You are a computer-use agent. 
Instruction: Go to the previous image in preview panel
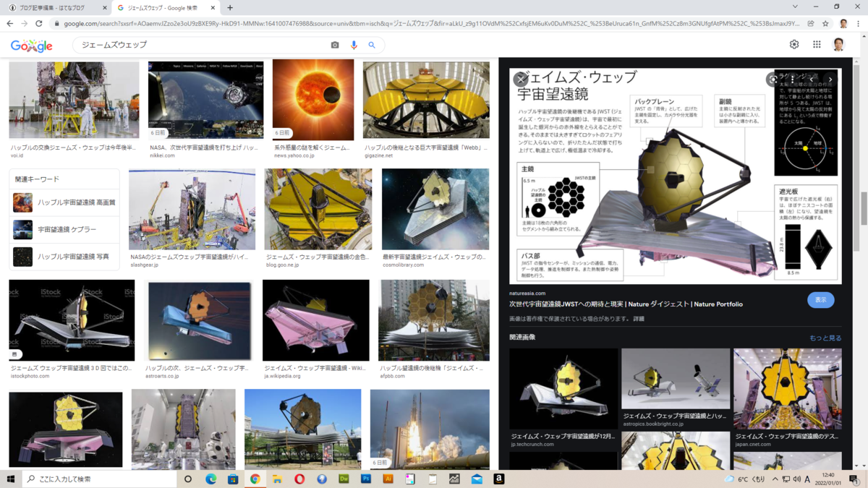[812, 80]
